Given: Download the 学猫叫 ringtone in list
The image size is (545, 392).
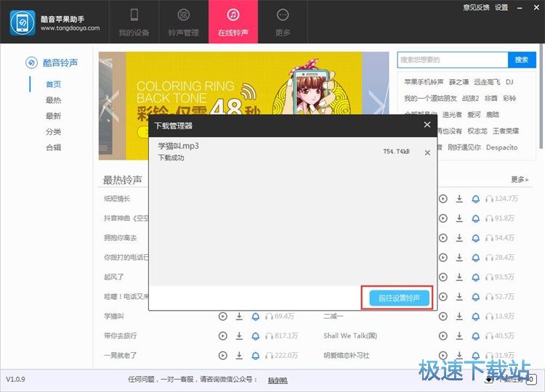Looking at the screenshot, I should coord(239,317).
